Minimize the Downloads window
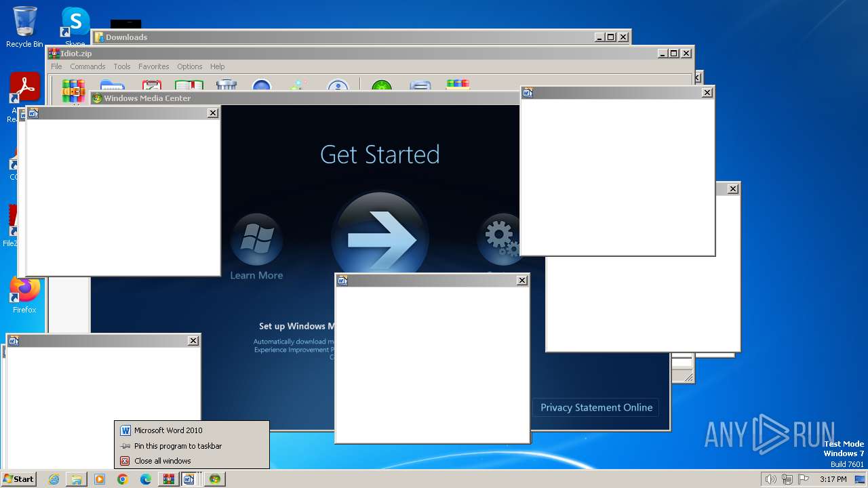This screenshot has width=868, height=488. 599,37
